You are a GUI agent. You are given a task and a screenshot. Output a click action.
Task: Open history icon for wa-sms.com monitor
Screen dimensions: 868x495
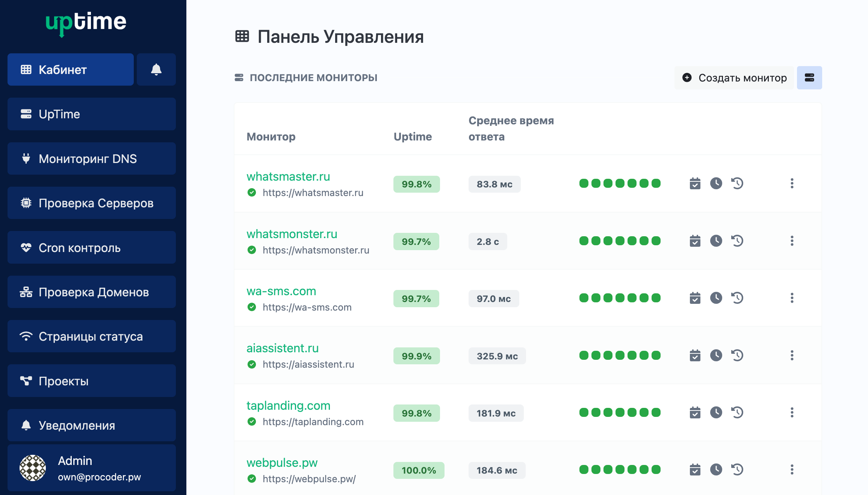pyautogui.click(x=737, y=298)
